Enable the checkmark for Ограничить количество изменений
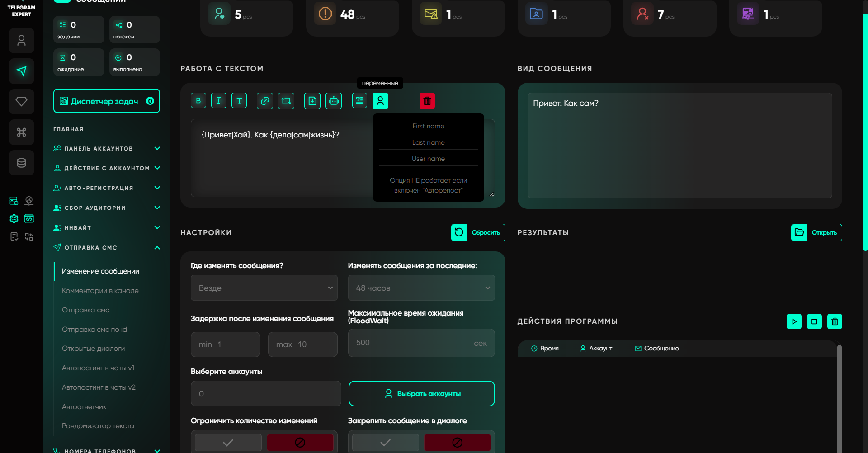The image size is (868, 453). point(228,442)
